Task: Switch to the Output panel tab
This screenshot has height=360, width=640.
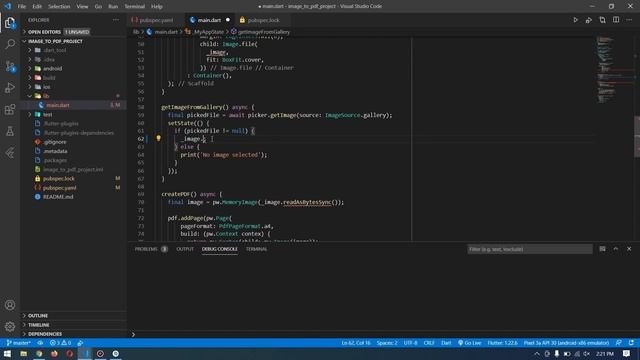Action: (x=185, y=249)
